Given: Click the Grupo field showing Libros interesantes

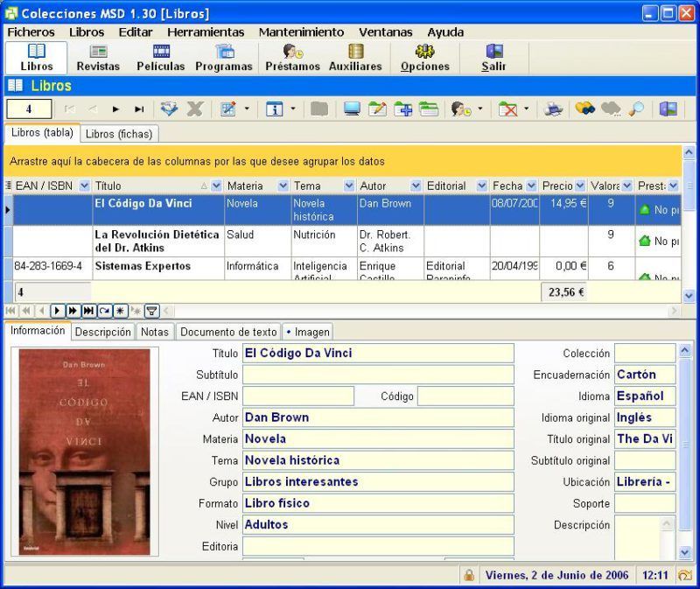Looking at the screenshot, I should (x=378, y=482).
